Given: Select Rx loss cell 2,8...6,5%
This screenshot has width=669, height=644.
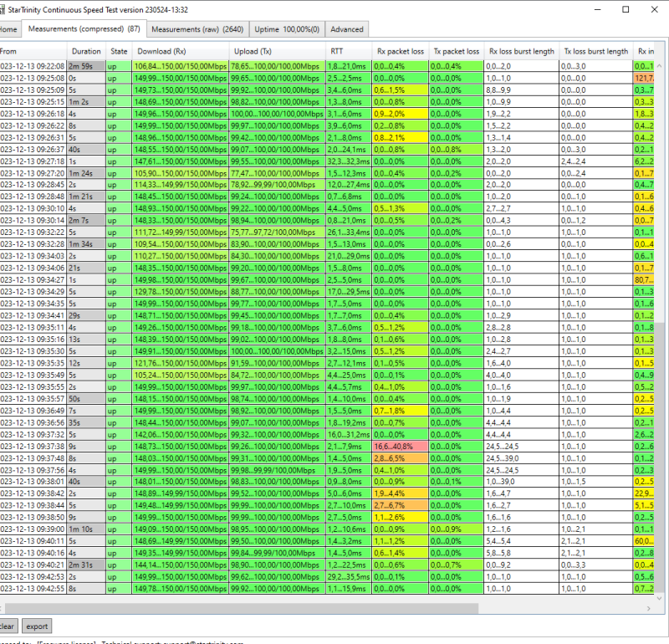Looking at the screenshot, I should (x=401, y=458).
